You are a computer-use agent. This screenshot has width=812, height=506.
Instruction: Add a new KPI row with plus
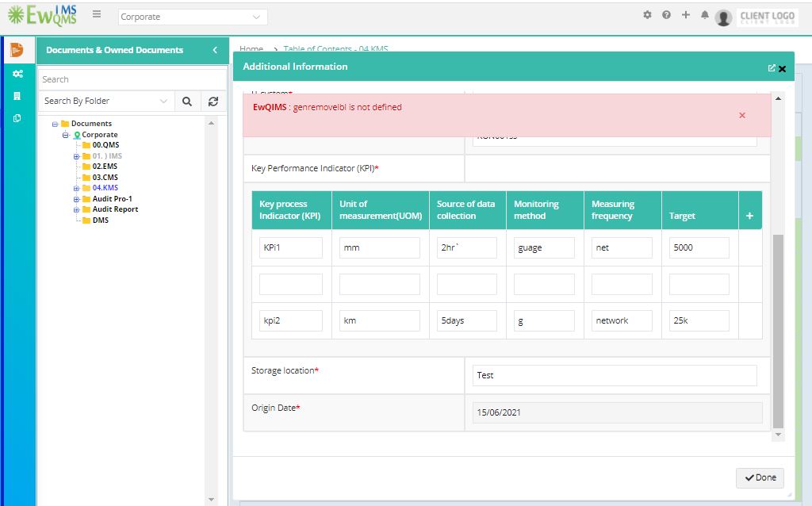749,216
